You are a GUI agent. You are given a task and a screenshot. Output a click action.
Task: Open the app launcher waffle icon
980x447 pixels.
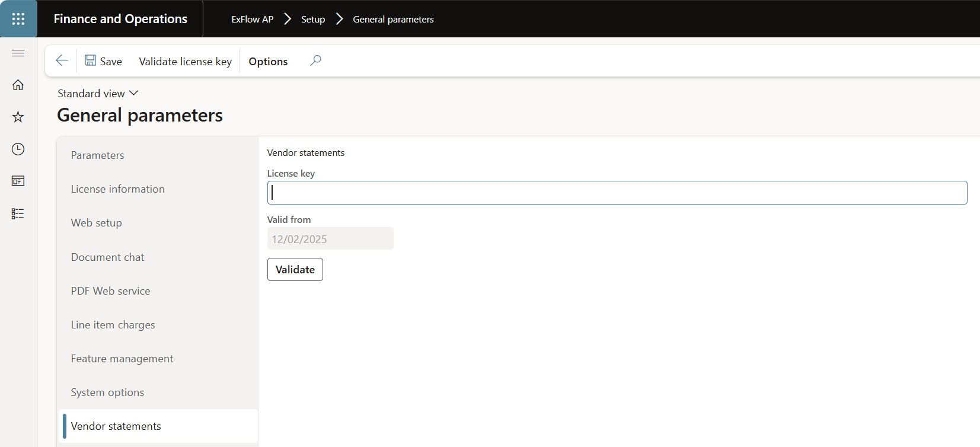point(18,19)
